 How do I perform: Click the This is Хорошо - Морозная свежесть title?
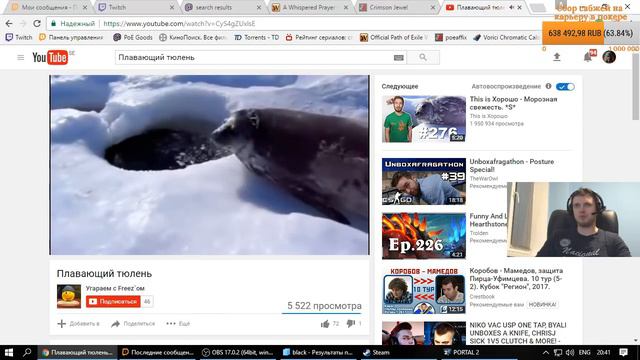513,103
